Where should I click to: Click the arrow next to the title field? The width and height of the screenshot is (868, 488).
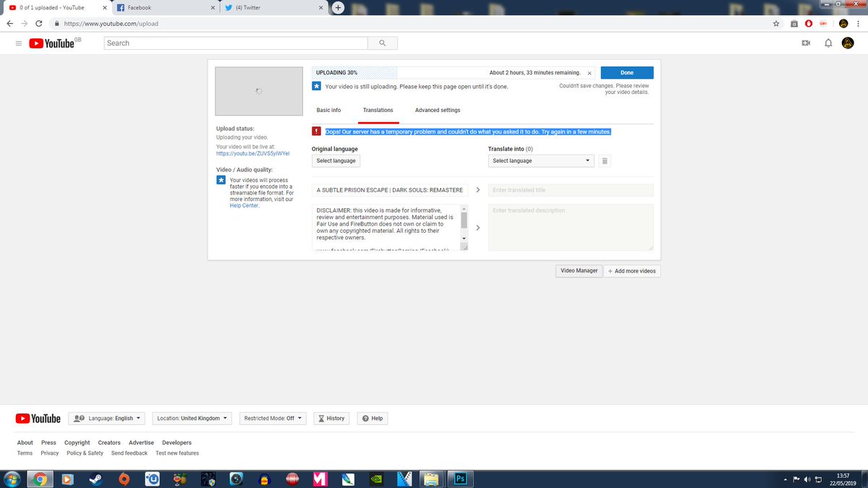point(478,190)
